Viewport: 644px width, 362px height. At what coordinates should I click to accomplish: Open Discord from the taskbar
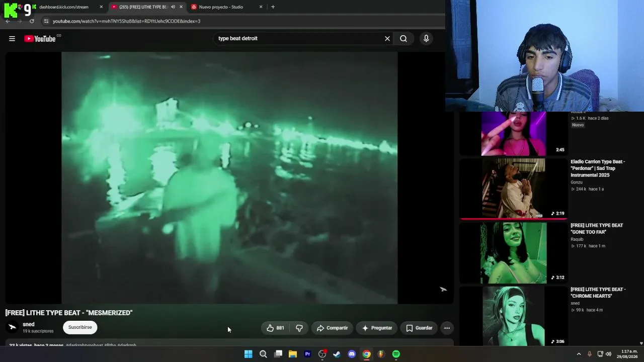[352, 354]
